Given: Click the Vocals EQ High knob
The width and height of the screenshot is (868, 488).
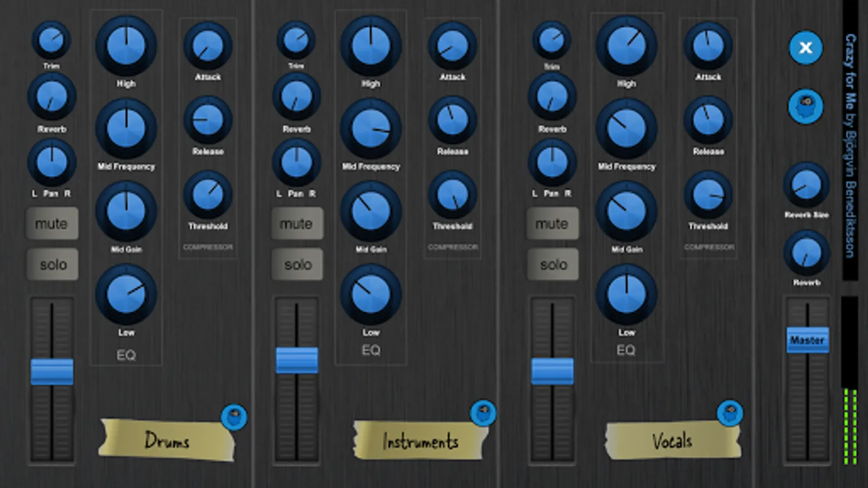Looking at the screenshot, I should coord(627,46).
